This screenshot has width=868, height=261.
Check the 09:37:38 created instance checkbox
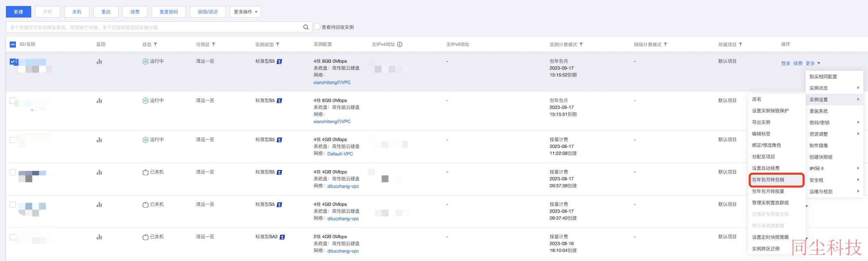tap(13, 172)
